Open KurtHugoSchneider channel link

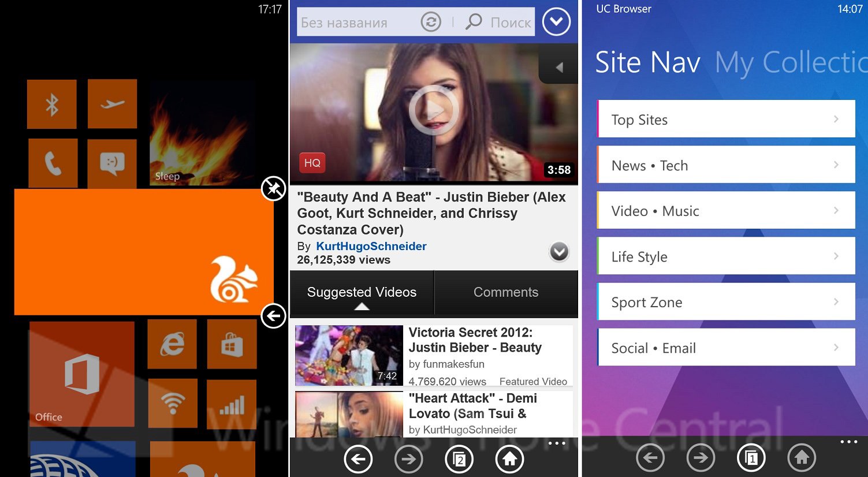371,246
